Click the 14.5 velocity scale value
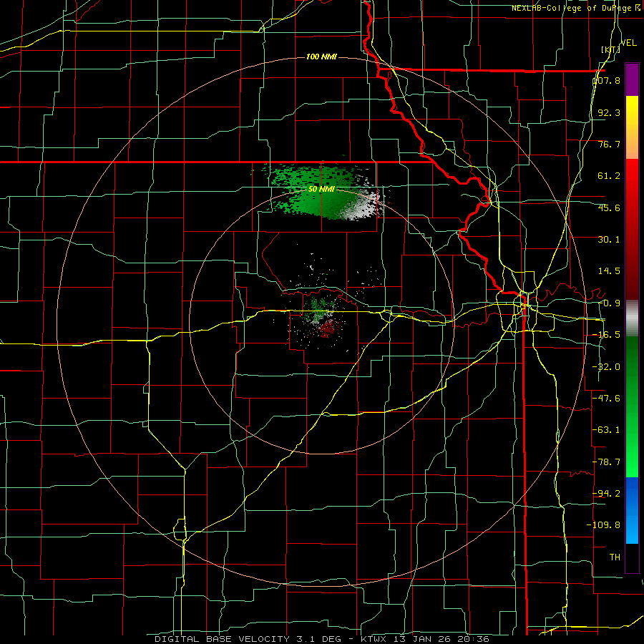The image size is (644, 644). tap(609, 271)
